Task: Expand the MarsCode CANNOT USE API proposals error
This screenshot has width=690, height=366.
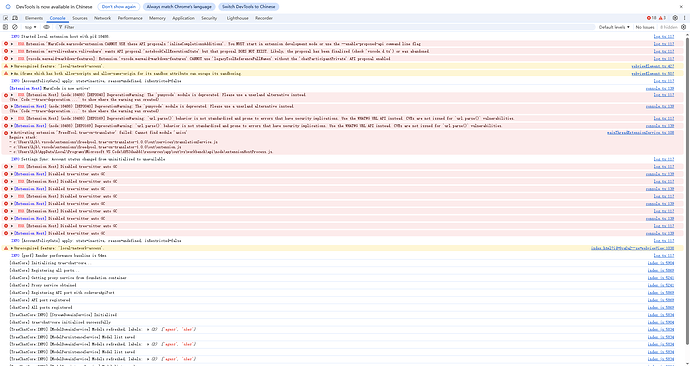Action: (12, 44)
